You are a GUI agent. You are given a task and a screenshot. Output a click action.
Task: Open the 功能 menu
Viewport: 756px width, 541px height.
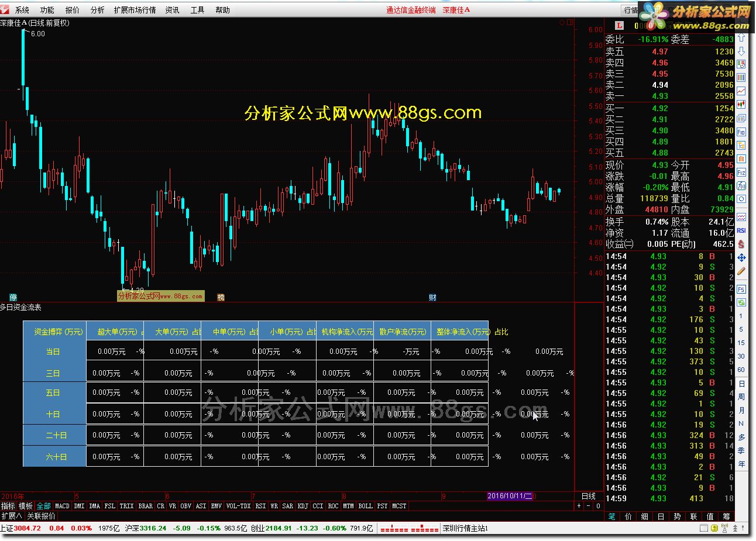point(47,10)
